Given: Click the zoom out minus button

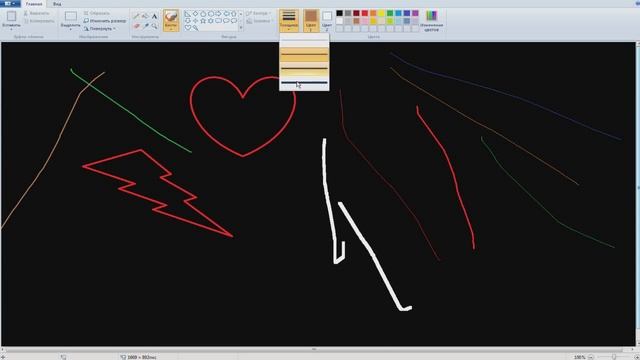Looking at the screenshot, I should (591, 357).
